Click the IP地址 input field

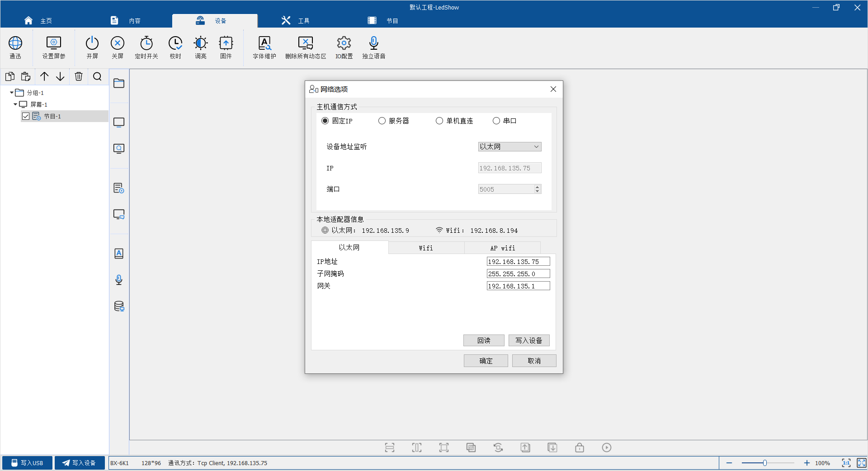[x=518, y=261]
